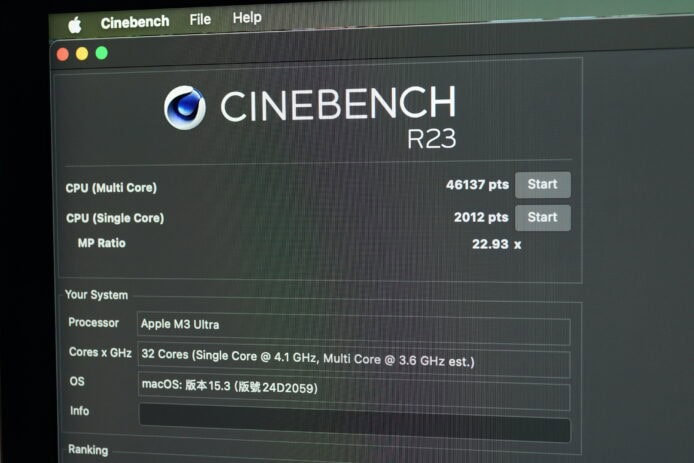Viewport: 694px width, 463px height.
Task: Select the CPU (Multi Core) label
Action: click(x=111, y=188)
